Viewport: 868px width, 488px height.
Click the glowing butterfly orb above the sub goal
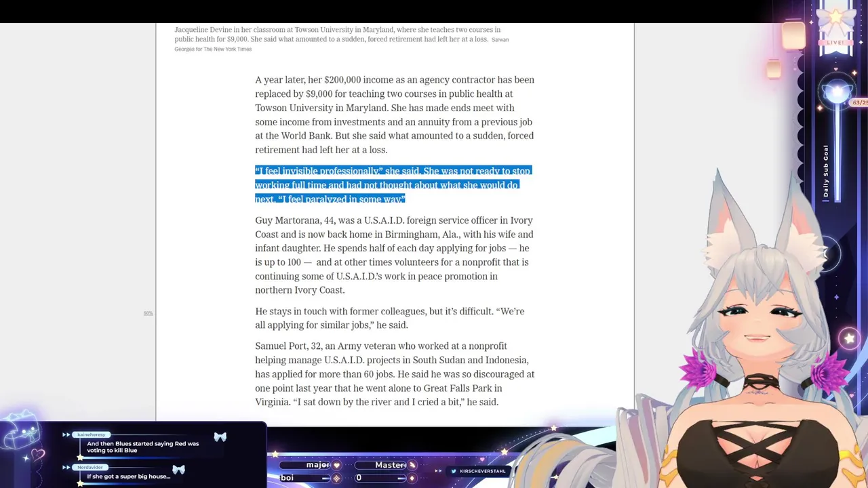837,93
